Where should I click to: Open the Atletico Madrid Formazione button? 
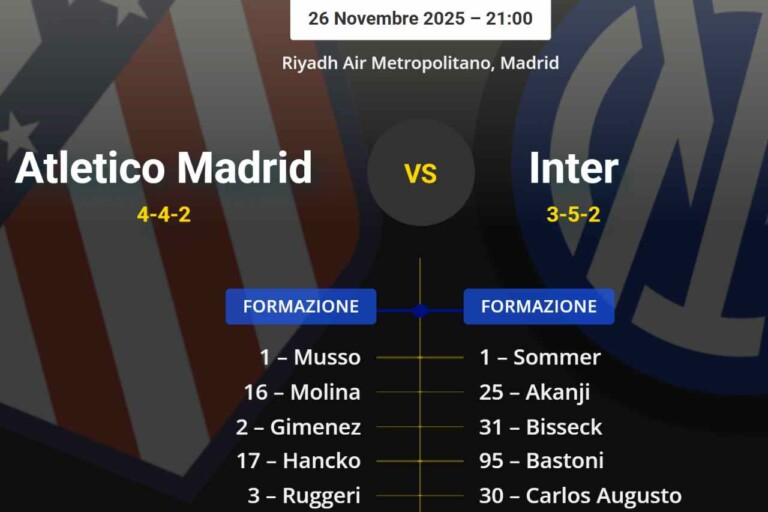[301, 307]
